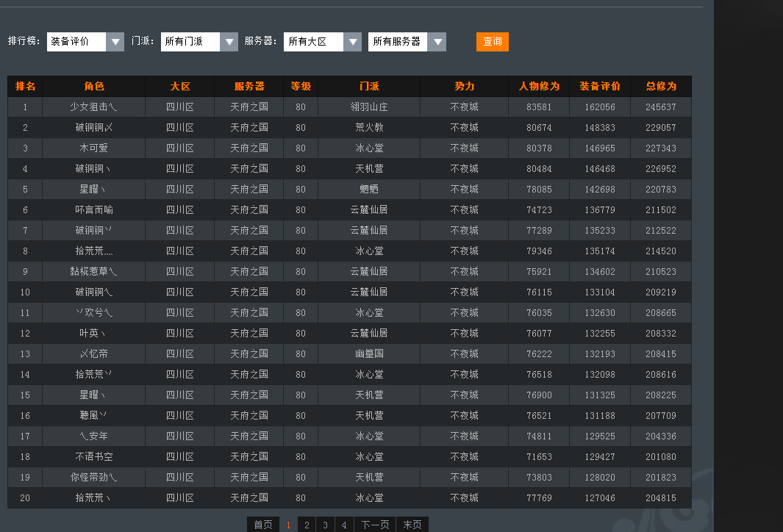Click equipment score 162056
This screenshot has width=783, height=532.
tap(600, 107)
